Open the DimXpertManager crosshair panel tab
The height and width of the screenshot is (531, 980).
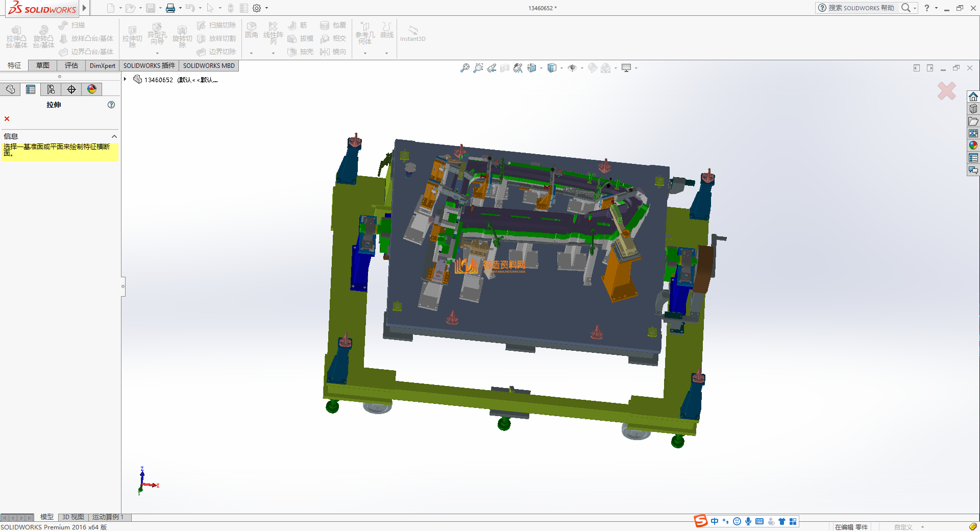pyautogui.click(x=71, y=89)
